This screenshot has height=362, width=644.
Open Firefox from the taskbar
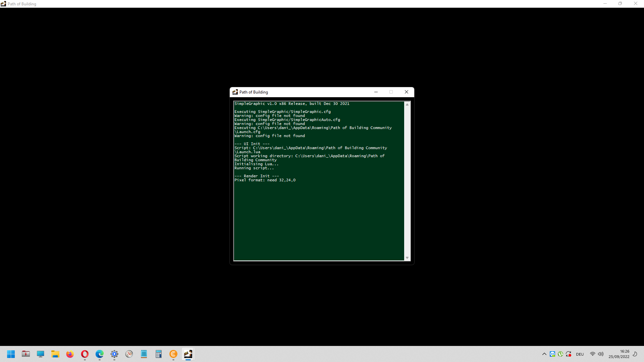(x=70, y=354)
